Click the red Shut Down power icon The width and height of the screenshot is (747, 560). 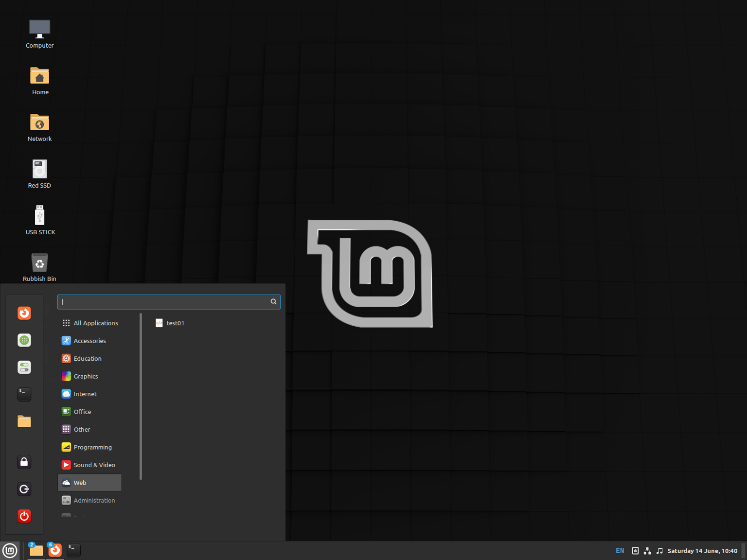coord(24,516)
